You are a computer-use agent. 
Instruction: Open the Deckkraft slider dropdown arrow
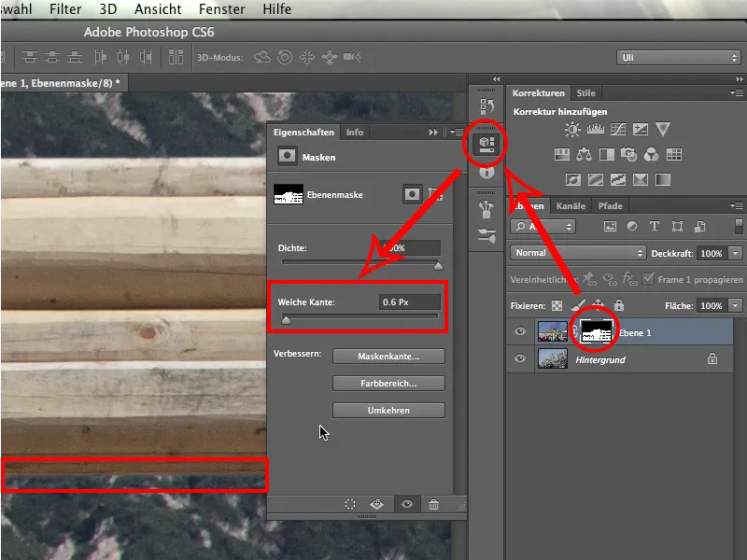[x=736, y=253]
